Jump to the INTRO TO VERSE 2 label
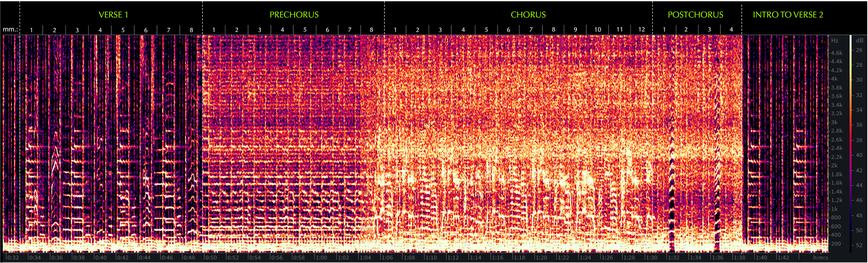Viewport: 868px width, 263px height. pos(788,15)
